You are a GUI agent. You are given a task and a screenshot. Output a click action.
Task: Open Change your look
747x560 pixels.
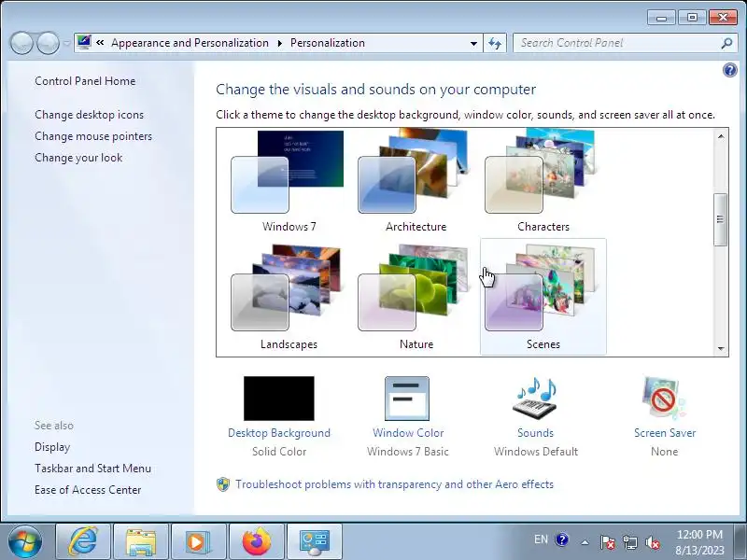[x=78, y=158]
